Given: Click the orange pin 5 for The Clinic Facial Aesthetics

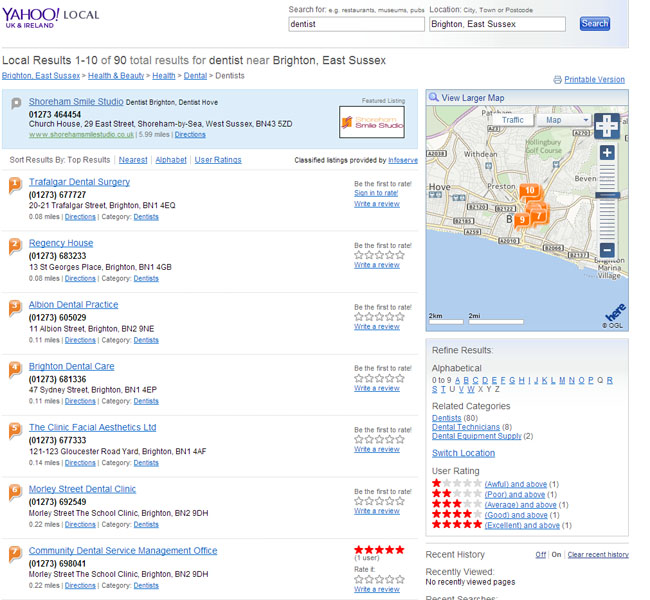Looking at the screenshot, I should [x=15, y=430].
